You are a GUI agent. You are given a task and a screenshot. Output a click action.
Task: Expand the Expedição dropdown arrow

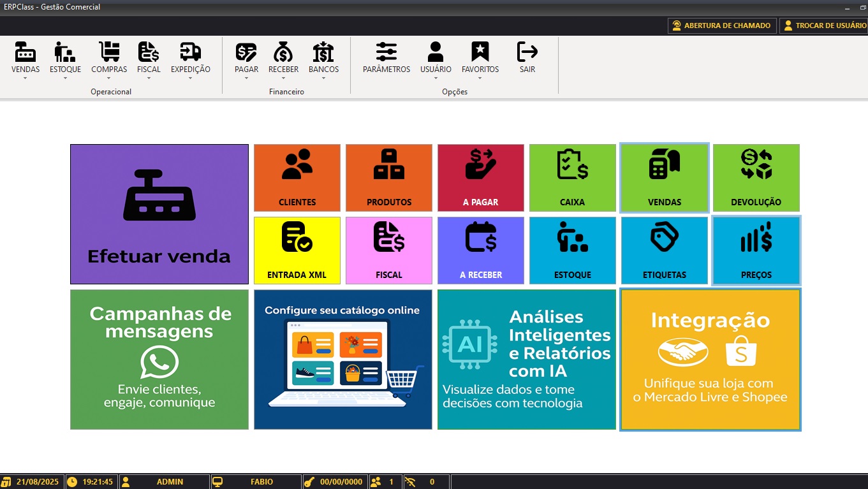tap(191, 78)
